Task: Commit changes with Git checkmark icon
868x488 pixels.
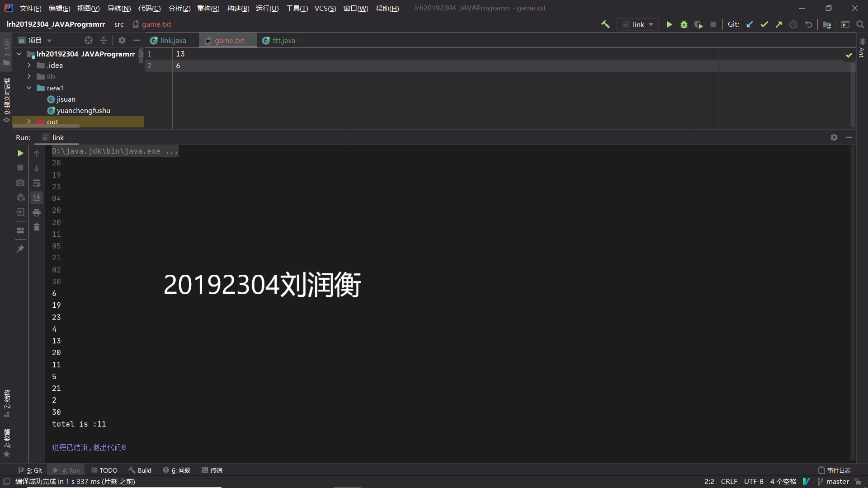Action: coord(764,24)
